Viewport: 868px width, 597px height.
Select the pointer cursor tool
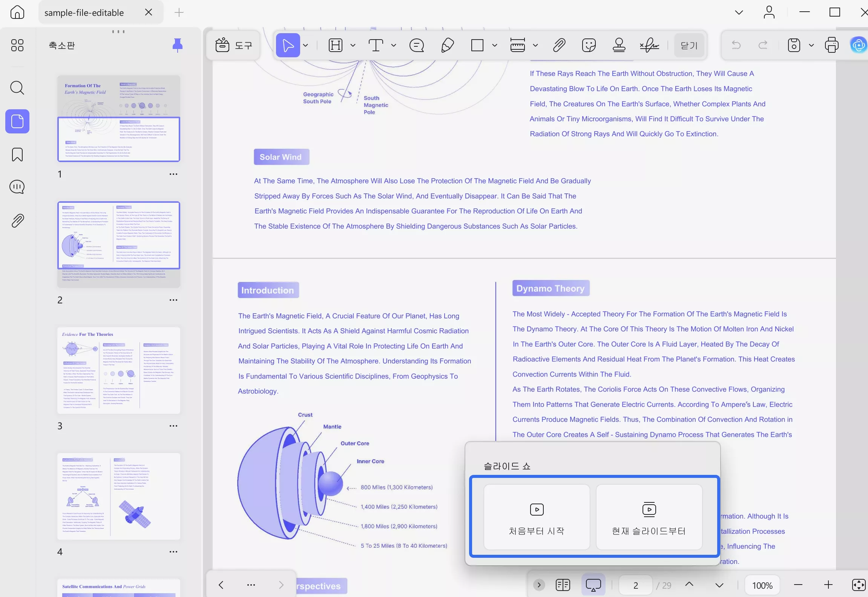[x=288, y=45]
